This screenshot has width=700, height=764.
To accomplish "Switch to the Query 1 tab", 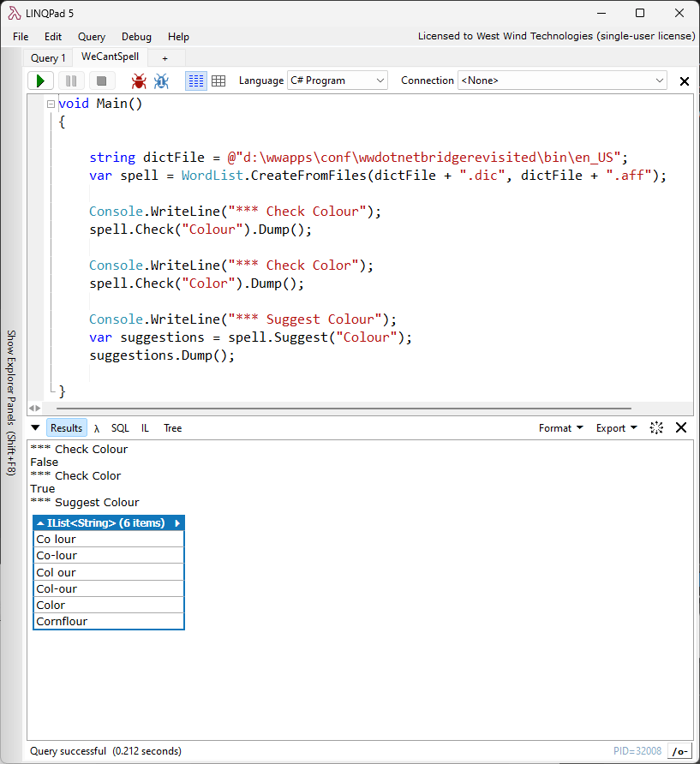I will pyautogui.click(x=48, y=58).
